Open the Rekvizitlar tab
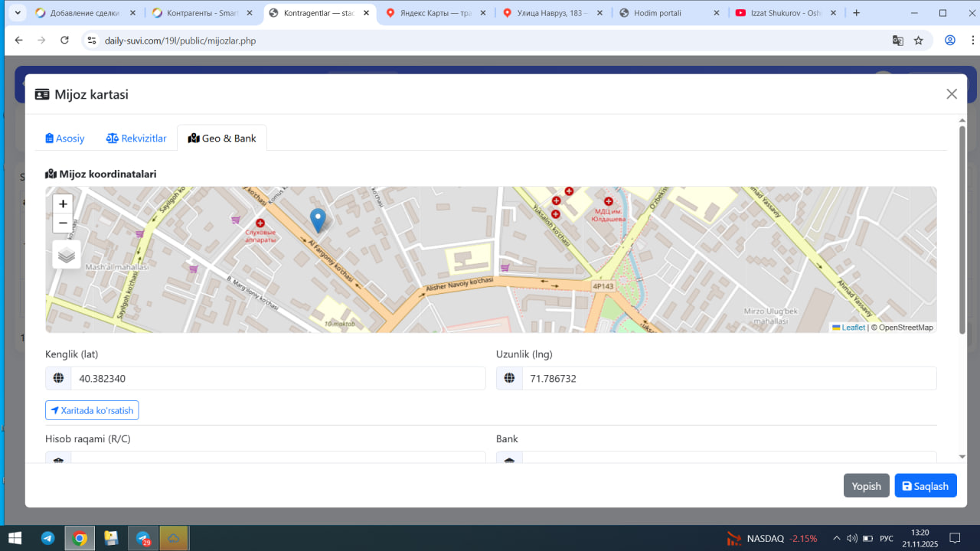Screen dimensions: 980x551 (x=136, y=139)
